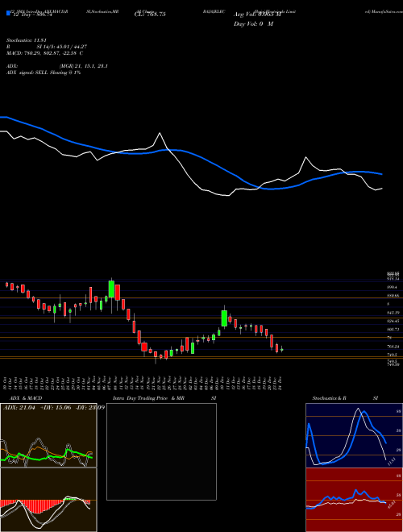Select the '(MGR) 21, 15.1, 23.1' ADX values

(84, 66)
